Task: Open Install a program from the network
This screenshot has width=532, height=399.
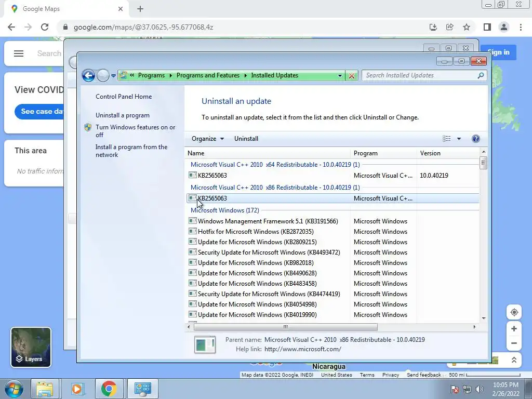Action: tap(131, 151)
